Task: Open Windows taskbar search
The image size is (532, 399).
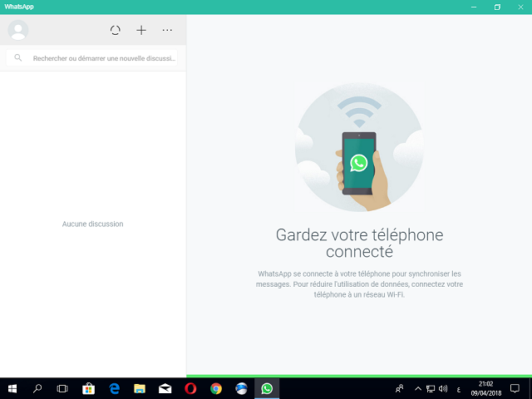Action: tap(37, 388)
